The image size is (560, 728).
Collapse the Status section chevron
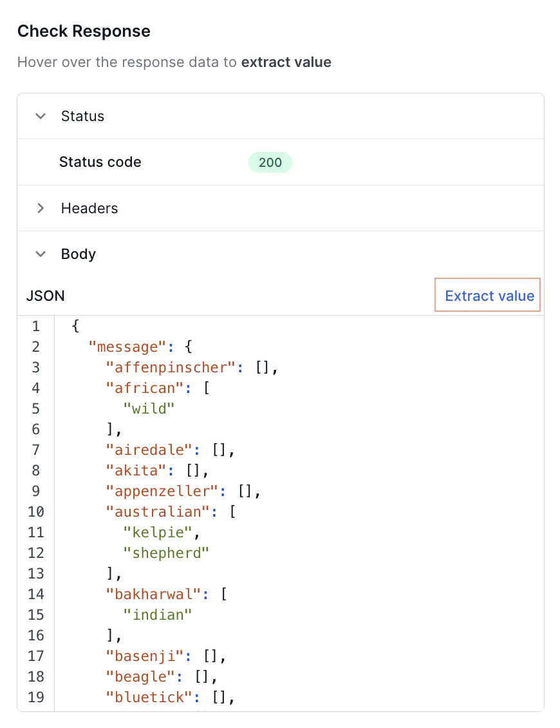pos(41,116)
